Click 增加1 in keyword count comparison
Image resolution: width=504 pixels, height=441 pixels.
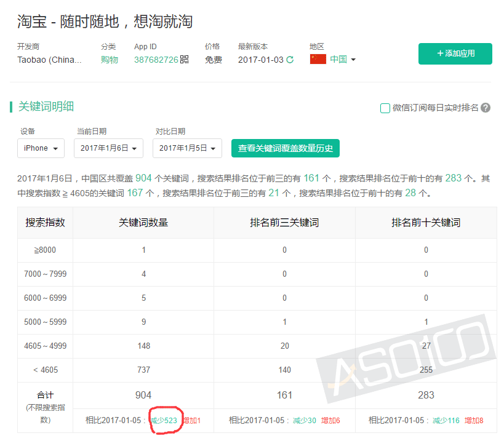point(192,421)
